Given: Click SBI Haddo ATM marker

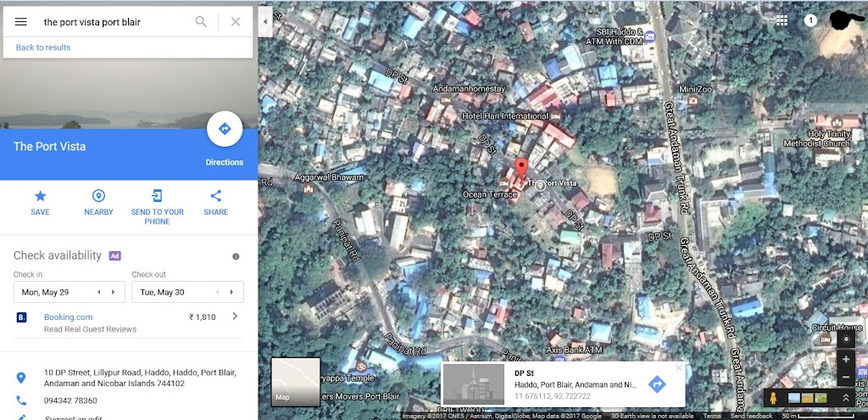Looking at the screenshot, I should 650,36.
